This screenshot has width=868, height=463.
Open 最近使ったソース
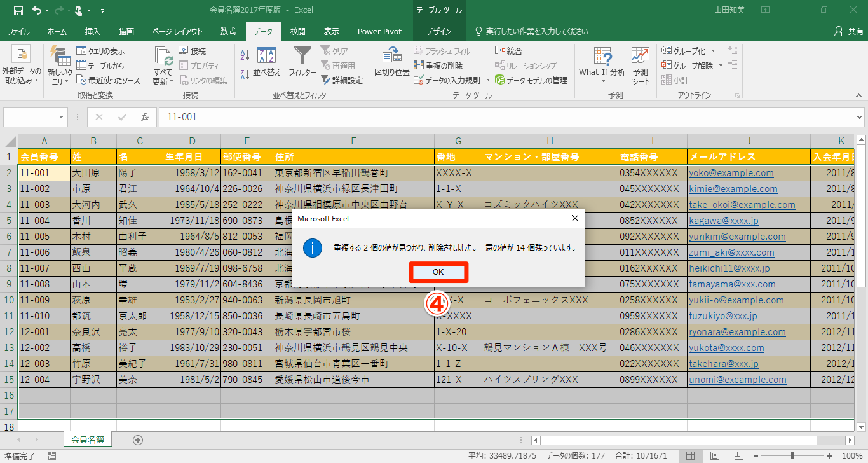pyautogui.click(x=108, y=80)
